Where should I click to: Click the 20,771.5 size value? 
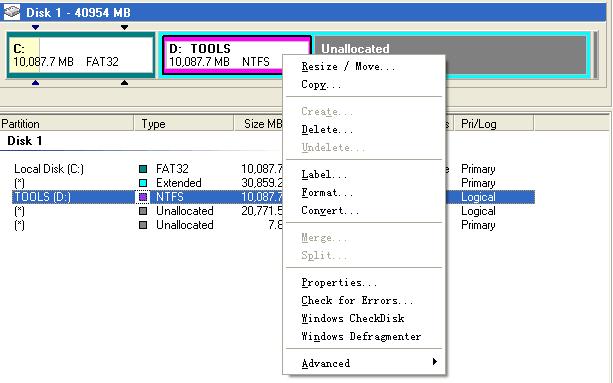tap(262, 211)
